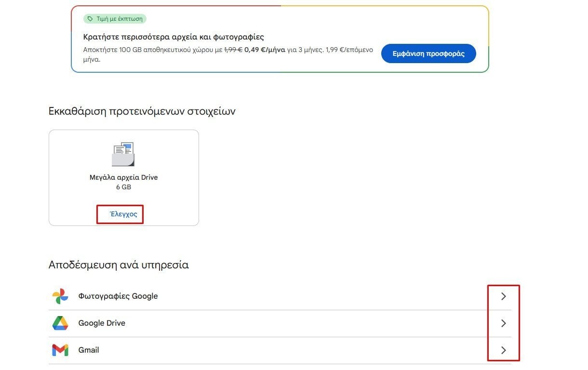The height and width of the screenshot is (370, 588).
Task: Expand the Φωτογραφίες Google row chevron
Action: coord(503,296)
